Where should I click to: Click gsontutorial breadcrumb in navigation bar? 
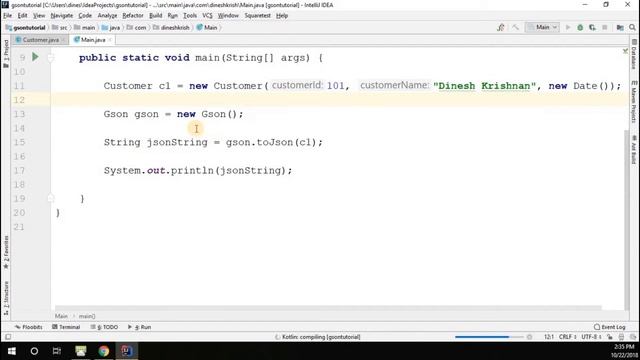pos(26,27)
